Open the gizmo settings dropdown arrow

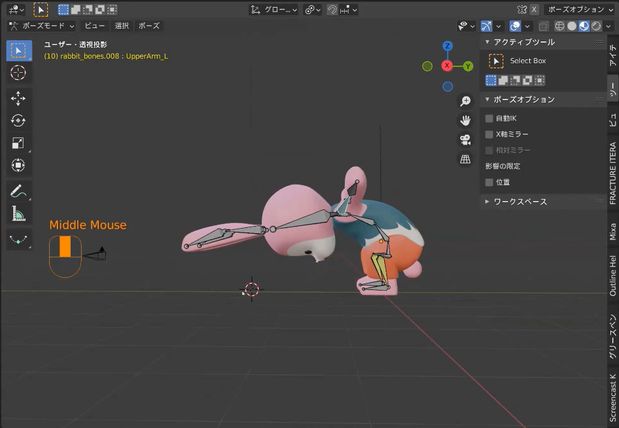[x=498, y=26]
